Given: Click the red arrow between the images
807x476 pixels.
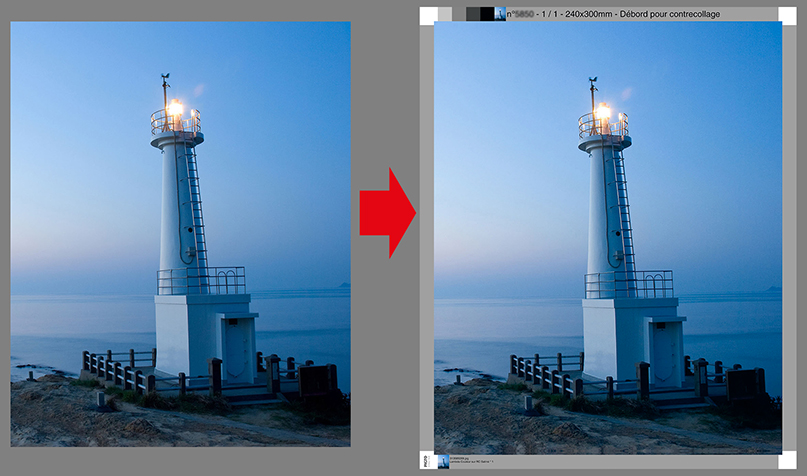Looking at the screenshot, I should [x=387, y=213].
